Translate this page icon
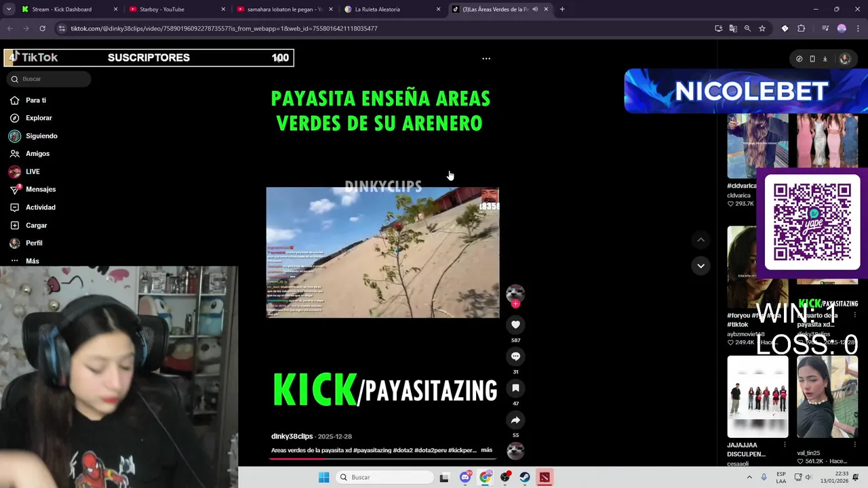Viewport: 868px width, 488px height. click(x=733, y=28)
